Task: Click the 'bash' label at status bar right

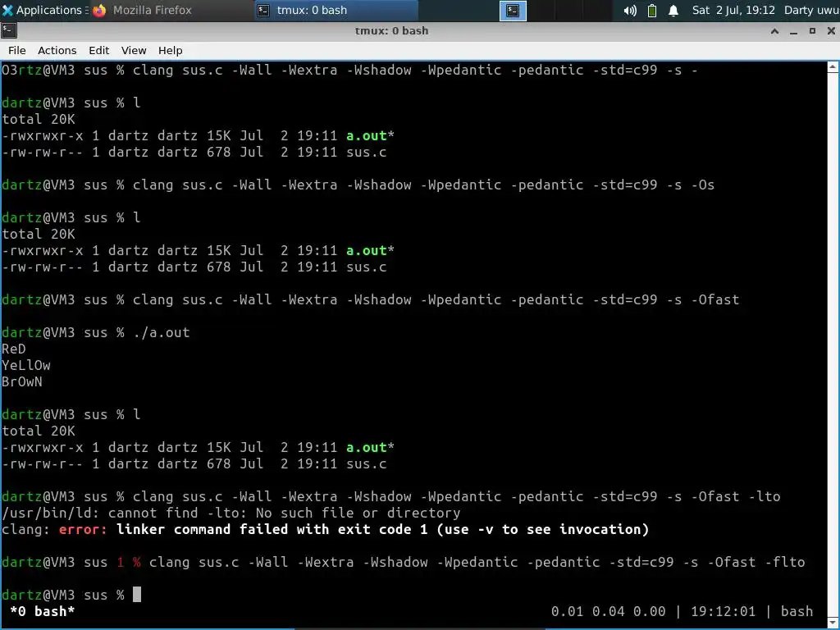Action: pyautogui.click(x=797, y=611)
